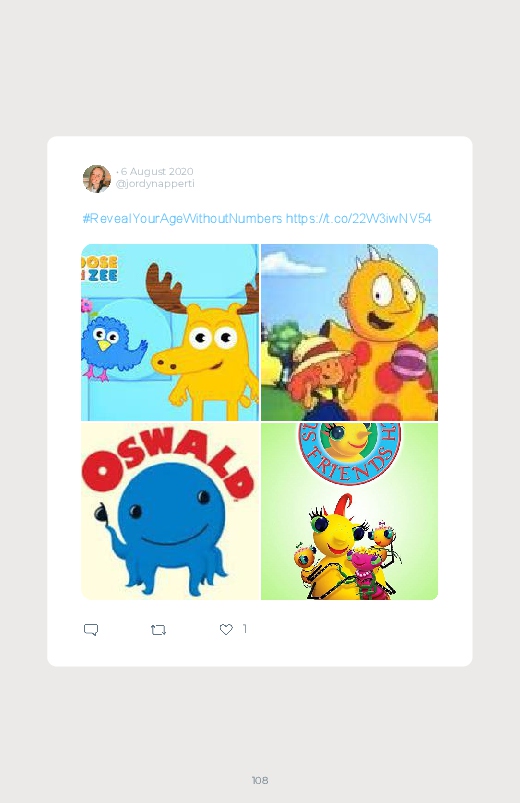Screen dimensions: 520x803
Task: Open the Miss Spider's friends image
Action: tap(349, 511)
